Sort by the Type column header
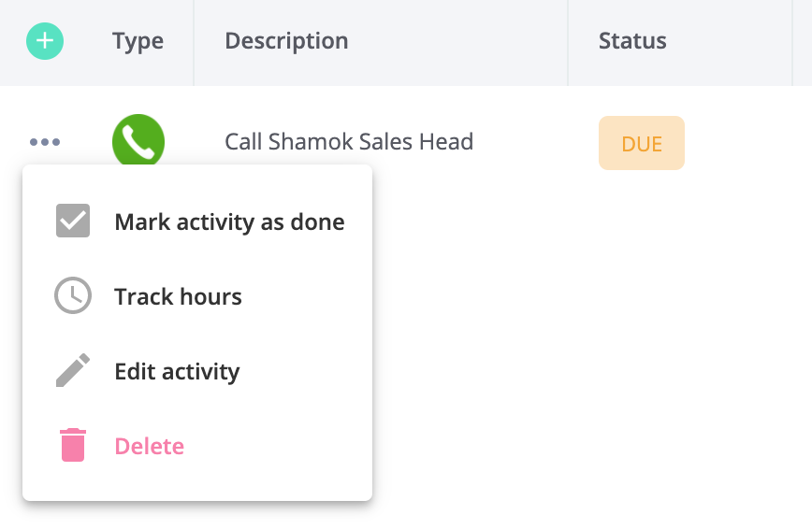The height and width of the screenshot is (529, 812). tap(138, 41)
